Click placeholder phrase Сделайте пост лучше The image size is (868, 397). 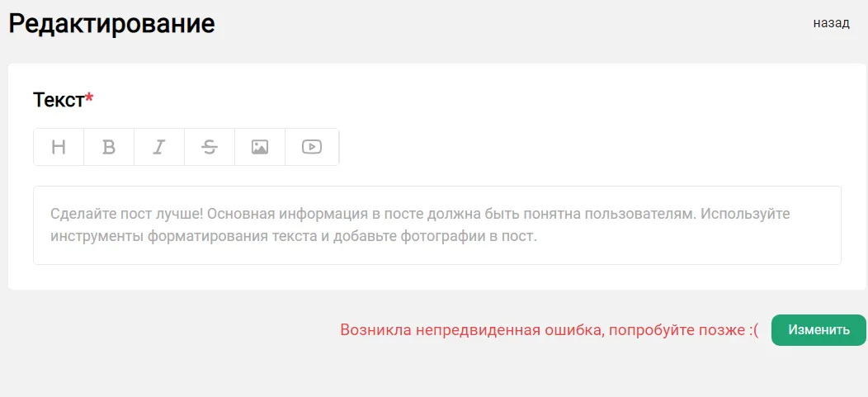(126, 215)
